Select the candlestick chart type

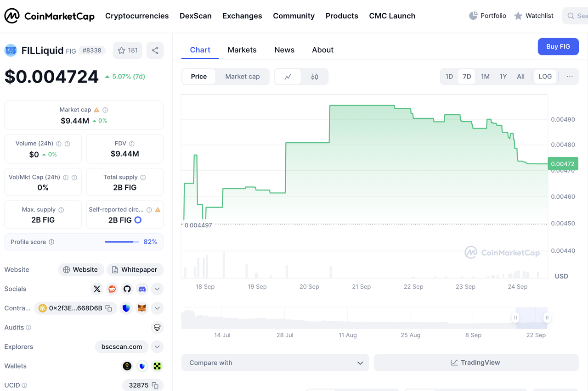click(315, 77)
